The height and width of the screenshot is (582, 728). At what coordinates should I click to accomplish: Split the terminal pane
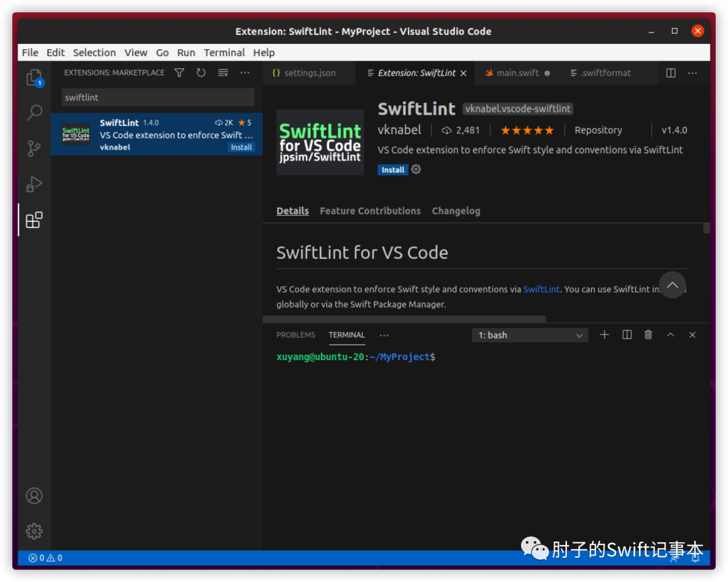(x=627, y=335)
